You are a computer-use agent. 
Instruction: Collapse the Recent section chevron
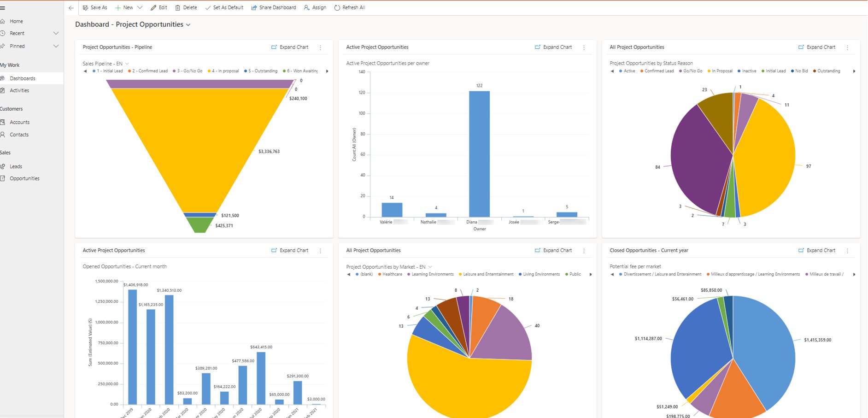(x=56, y=33)
